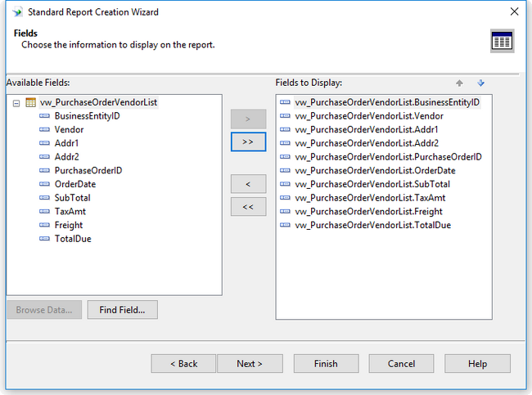Select Addr2 in Available Fields
Screen dimensions: 532x395
click(x=67, y=157)
